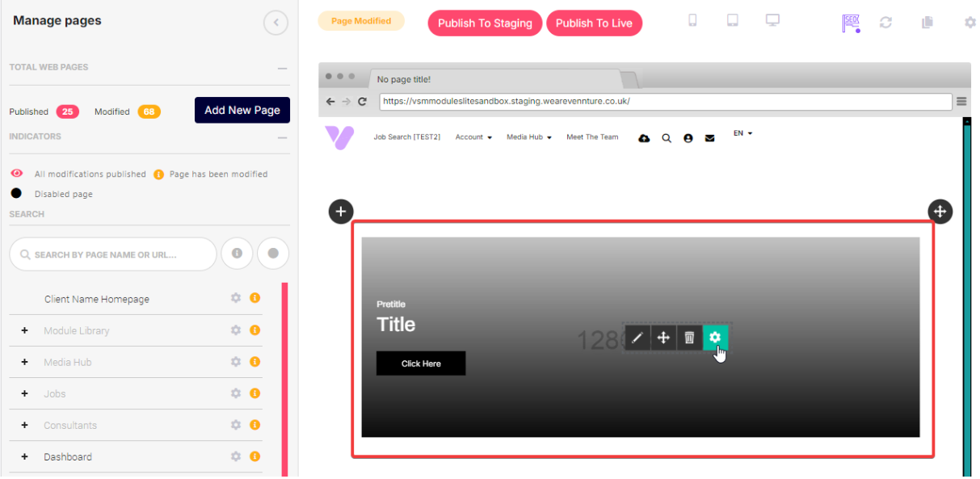980x479 pixels.
Task: Click the envelope mail icon in nav
Action: click(710, 138)
